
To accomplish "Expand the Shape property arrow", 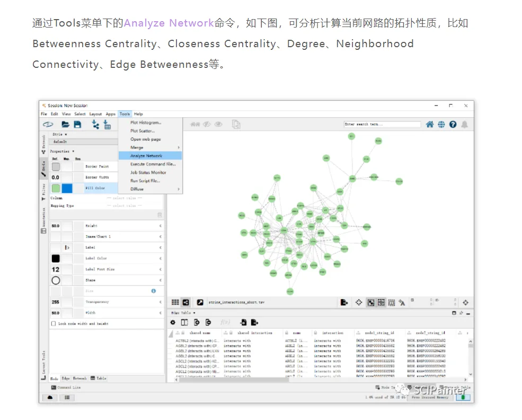I will (x=161, y=280).
